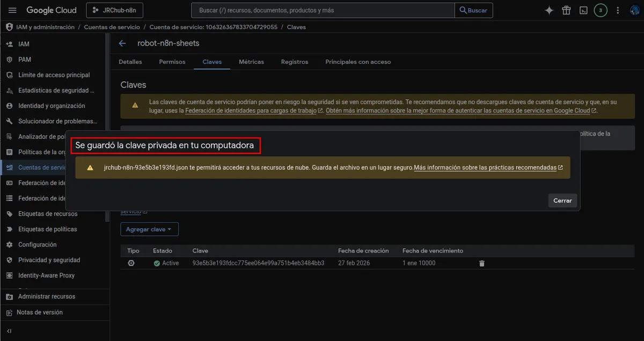Switch to the Detalles tab

coord(130,62)
